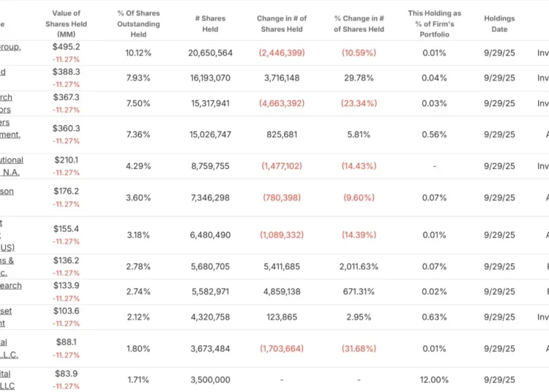Screen dimensions: 549x392
Task: Sort by % Of Shares Outstanding Held header
Action: click(x=138, y=24)
